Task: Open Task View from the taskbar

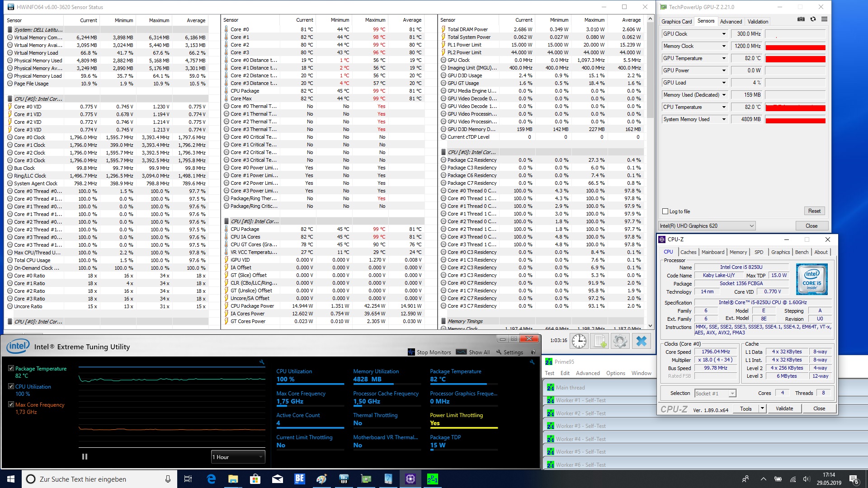Action: coord(188,479)
